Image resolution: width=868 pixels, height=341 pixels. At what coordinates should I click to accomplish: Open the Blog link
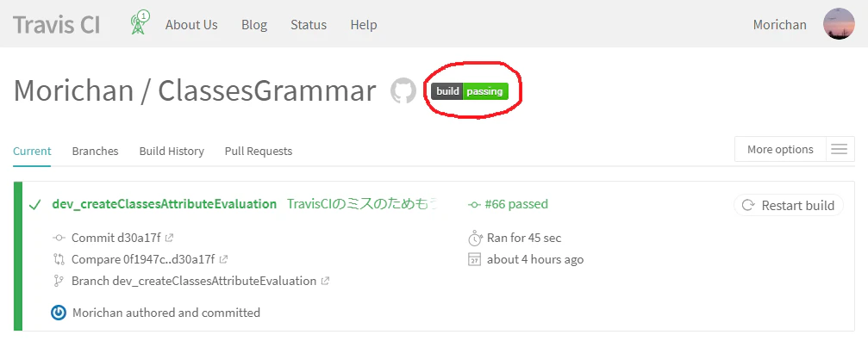[x=254, y=25]
